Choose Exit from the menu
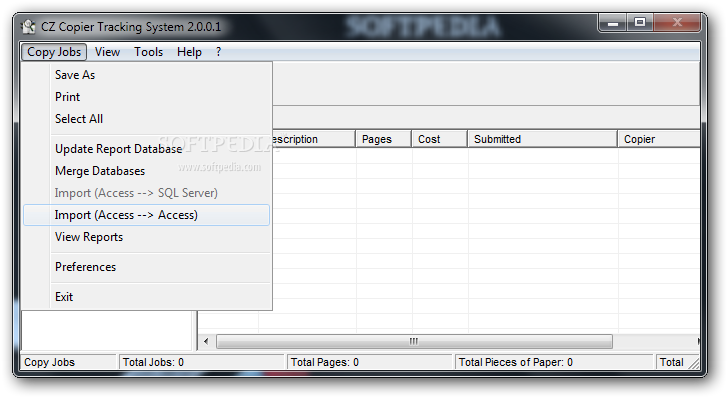 pos(147,297)
